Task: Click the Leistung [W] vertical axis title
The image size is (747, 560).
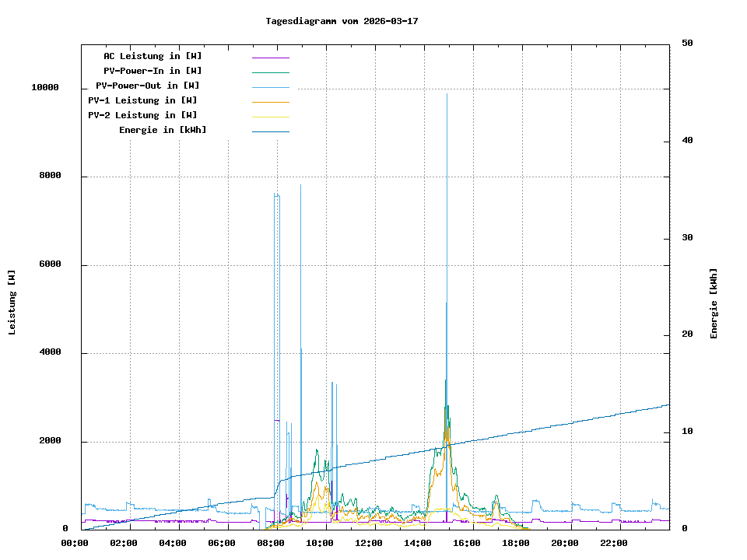Action: 12,303
